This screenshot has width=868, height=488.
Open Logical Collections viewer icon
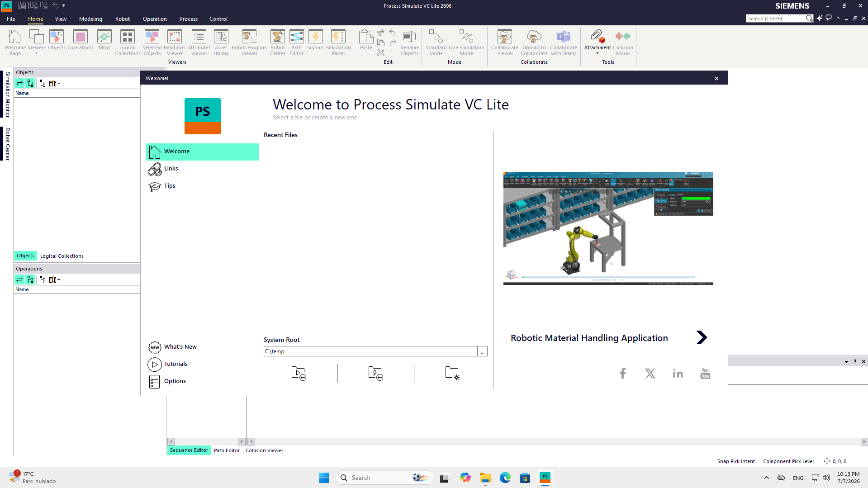(x=128, y=43)
